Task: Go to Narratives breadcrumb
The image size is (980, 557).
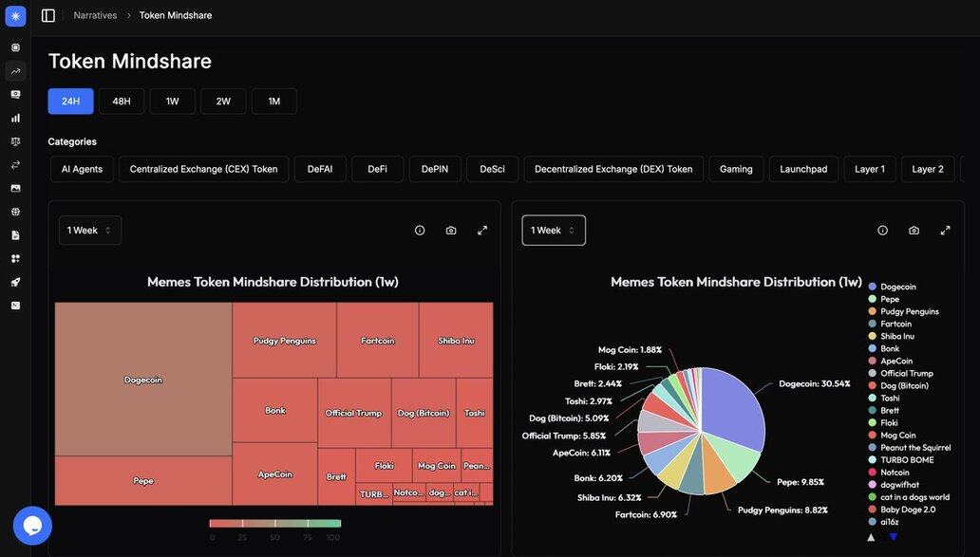Action: tap(95, 15)
